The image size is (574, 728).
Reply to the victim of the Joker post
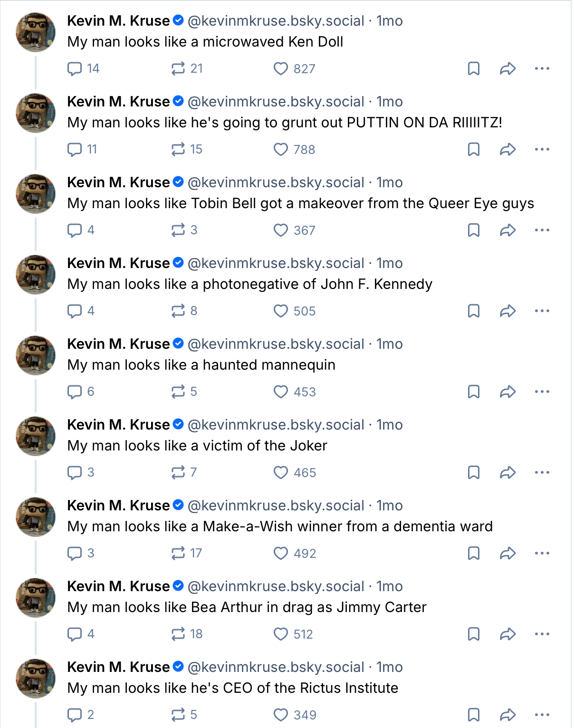point(75,473)
